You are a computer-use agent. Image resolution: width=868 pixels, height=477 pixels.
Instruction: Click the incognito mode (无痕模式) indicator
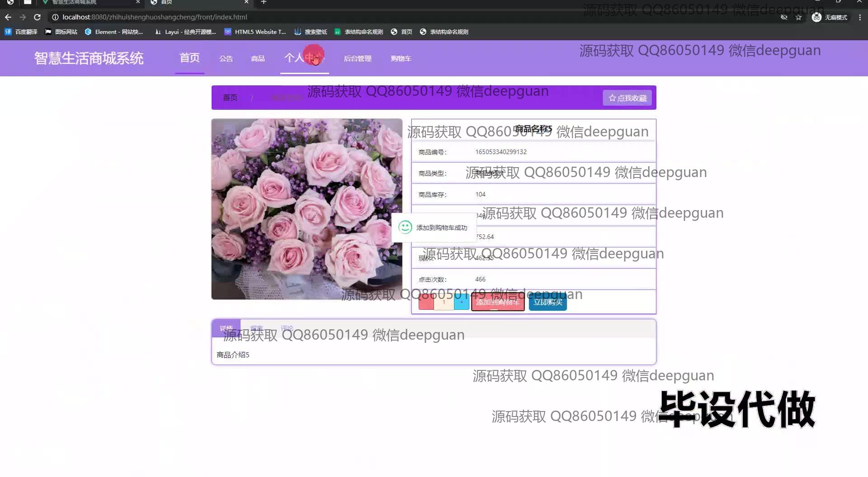point(830,17)
